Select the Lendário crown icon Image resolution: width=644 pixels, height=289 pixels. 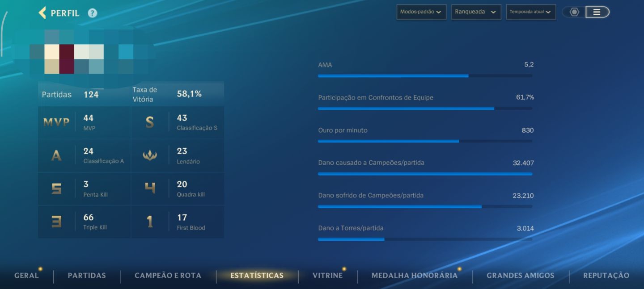tap(150, 155)
